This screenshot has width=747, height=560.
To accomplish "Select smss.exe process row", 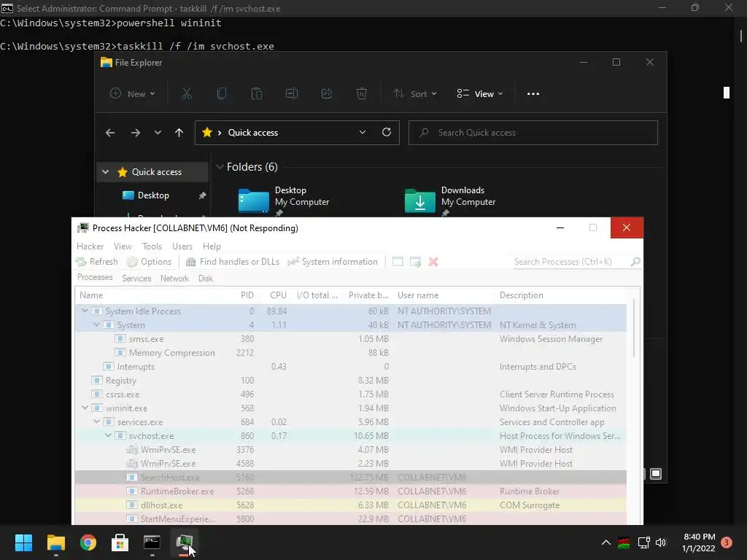I will tap(351, 338).
